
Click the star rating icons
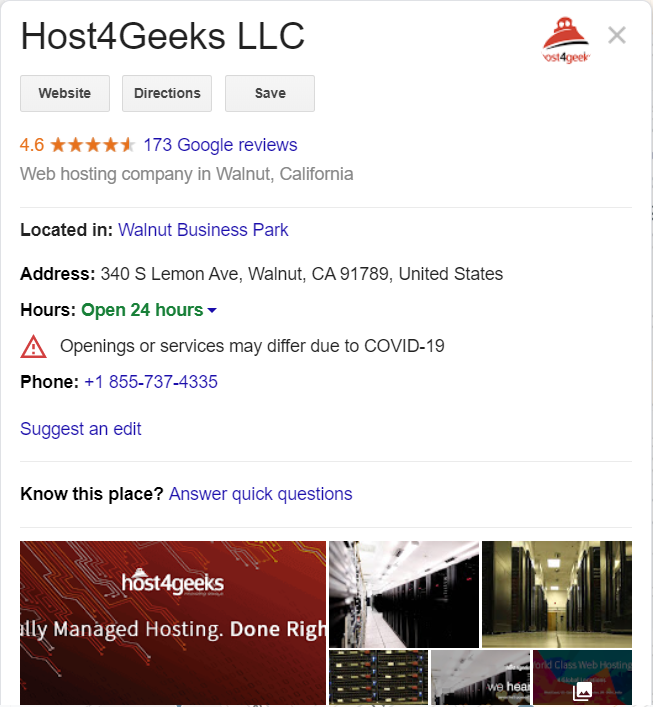[x=92, y=145]
